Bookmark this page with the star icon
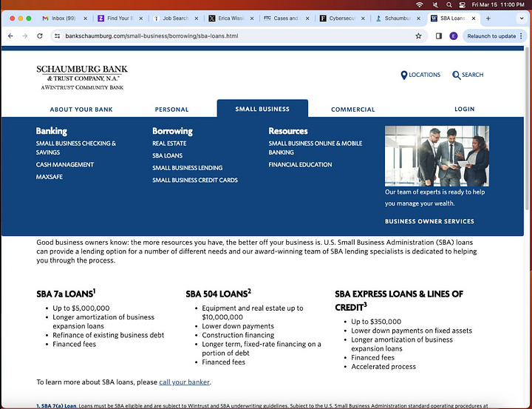Viewport: 532px width, 409px height. (x=418, y=36)
